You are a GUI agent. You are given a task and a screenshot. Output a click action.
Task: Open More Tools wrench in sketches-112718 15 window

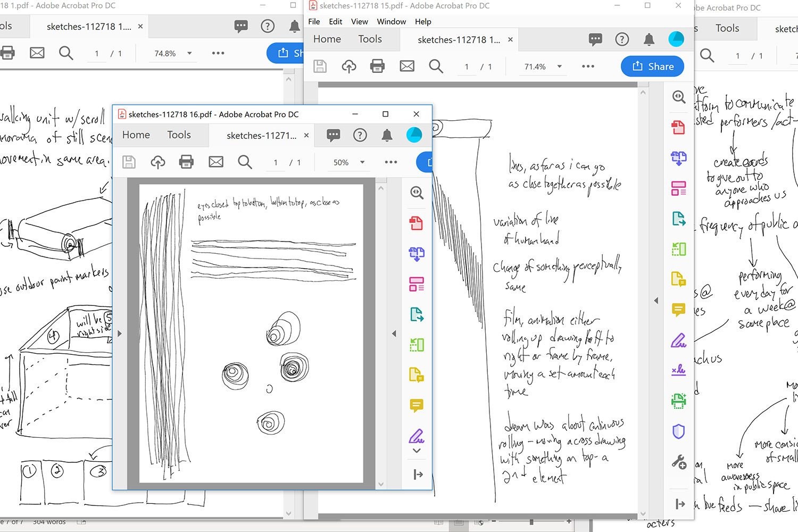(x=679, y=462)
